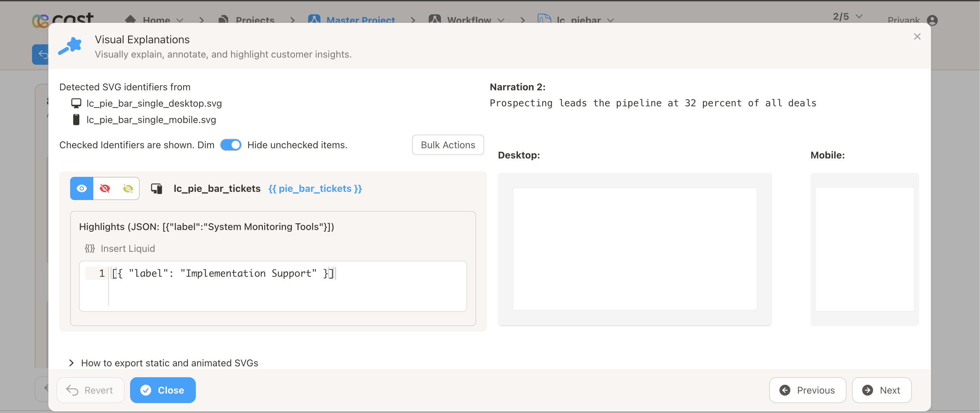Click the mobile phone icon beside lc_pie_bar_single_mobile.svg
This screenshot has width=980, height=413.
pyautogui.click(x=76, y=120)
